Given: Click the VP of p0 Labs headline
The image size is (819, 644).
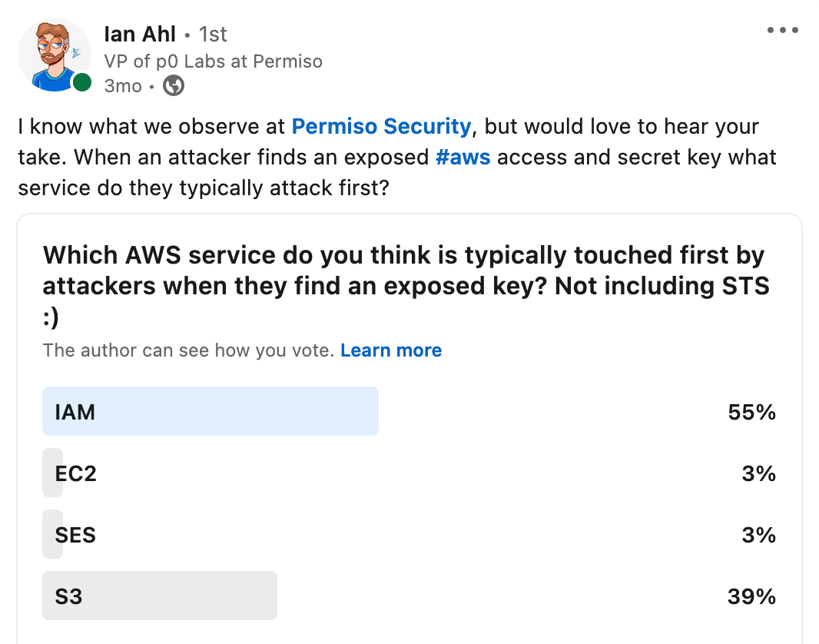Looking at the screenshot, I should [213, 61].
